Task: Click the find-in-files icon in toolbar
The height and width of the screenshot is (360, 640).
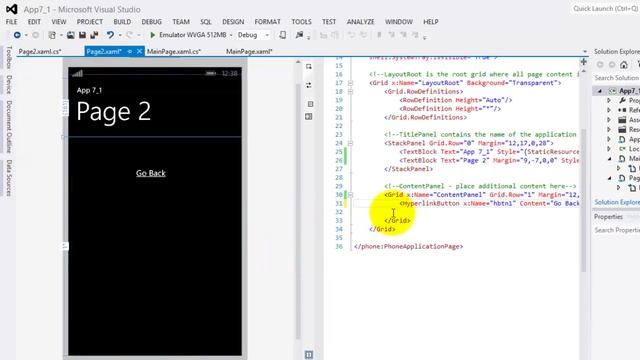Action: 300,35
